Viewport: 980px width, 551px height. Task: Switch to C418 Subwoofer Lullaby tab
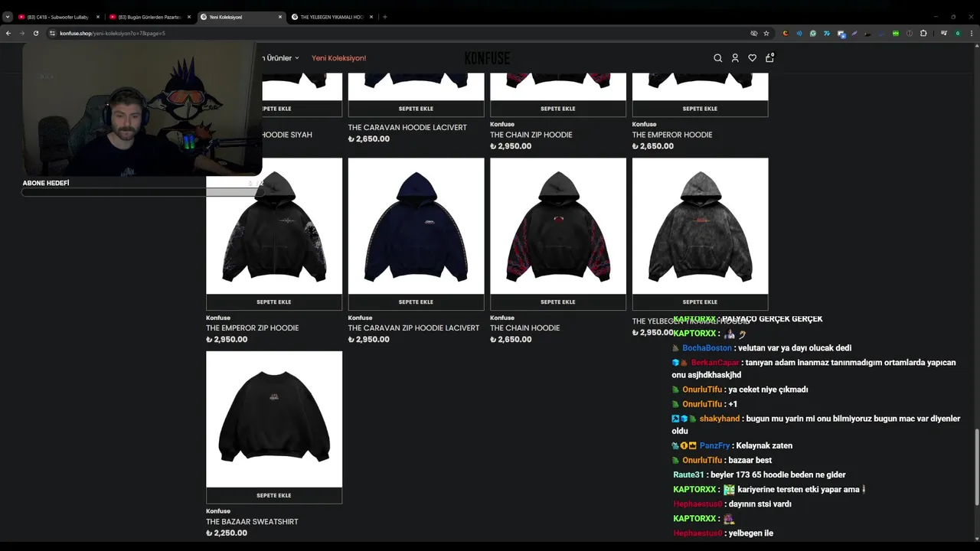[58, 17]
